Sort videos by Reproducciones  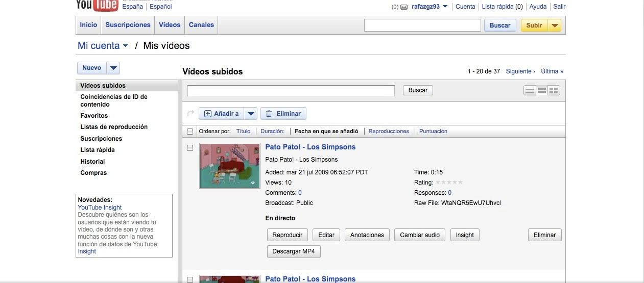(389, 131)
